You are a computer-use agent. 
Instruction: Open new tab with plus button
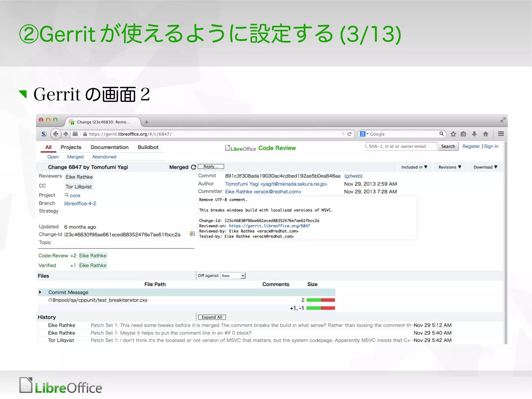147,122
